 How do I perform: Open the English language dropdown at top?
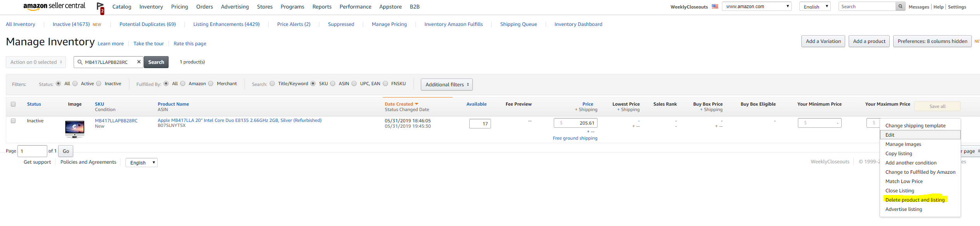(815, 6)
